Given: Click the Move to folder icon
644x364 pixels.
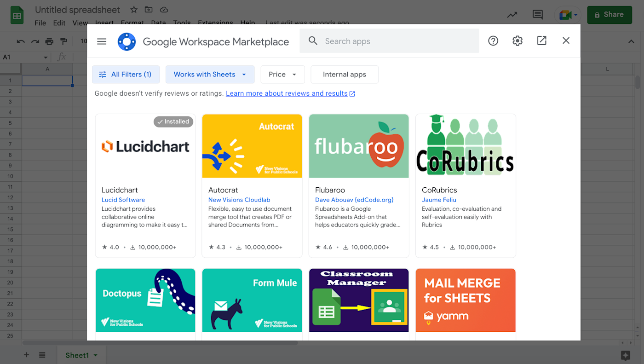Looking at the screenshot, I should (x=149, y=10).
